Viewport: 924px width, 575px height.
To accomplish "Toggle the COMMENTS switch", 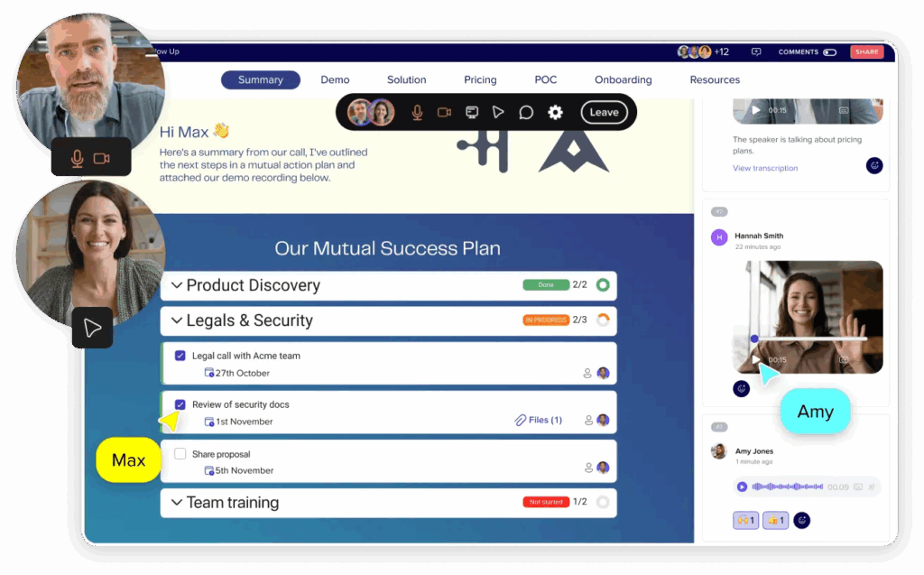I will click(829, 52).
